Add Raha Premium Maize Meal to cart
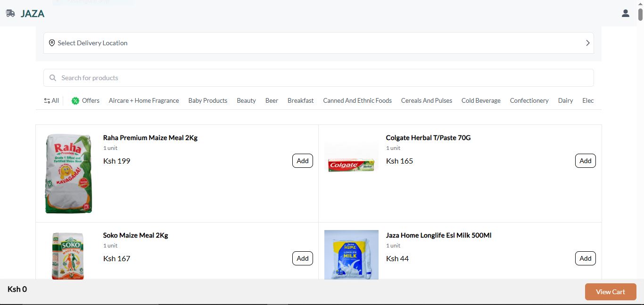Screen dimensions: 644x305 point(302,161)
